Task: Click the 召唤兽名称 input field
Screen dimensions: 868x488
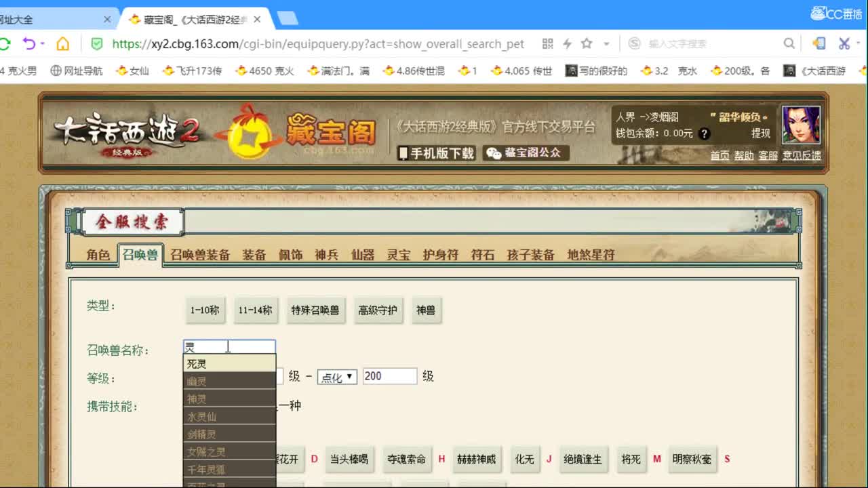Action: tap(229, 347)
